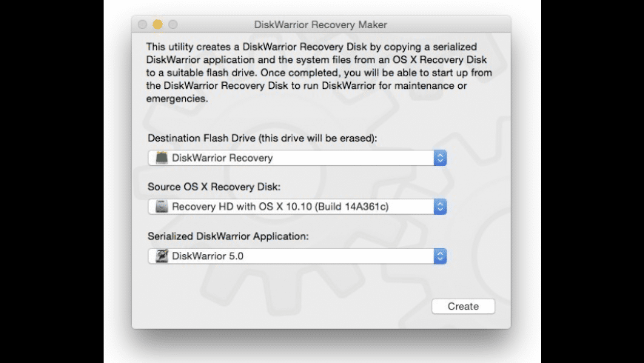Image resolution: width=644 pixels, height=363 pixels.
Task: Click the "DiskWarrior Recovery Maker" window title
Action: click(321, 24)
